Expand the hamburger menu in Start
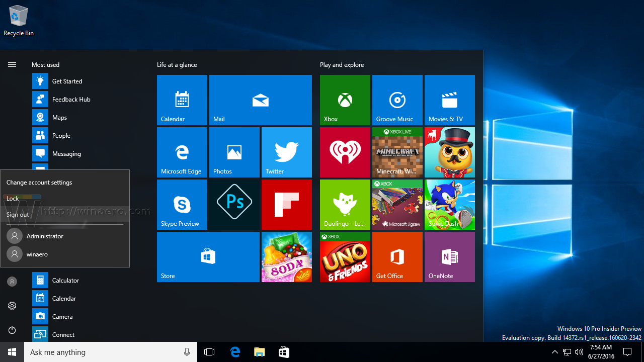The image size is (644, 362). click(x=12, y=65)
